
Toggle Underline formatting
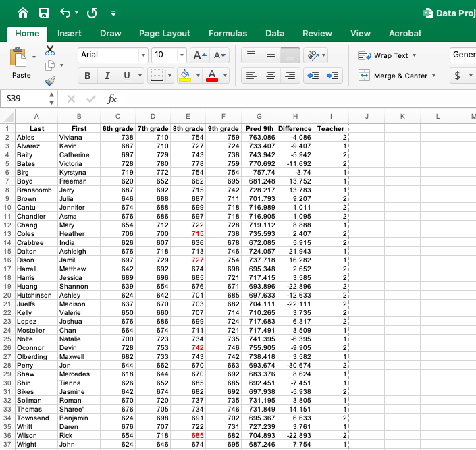pos(127,76)
